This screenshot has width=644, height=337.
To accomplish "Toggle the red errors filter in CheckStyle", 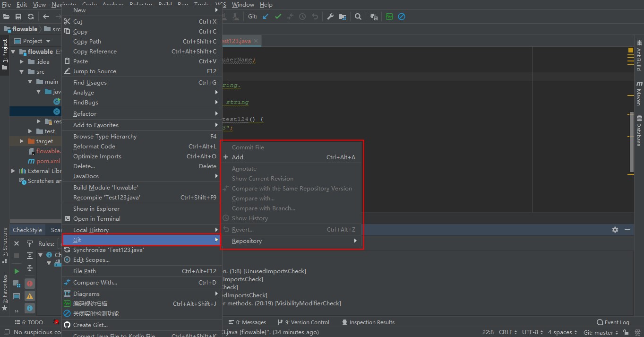I will pos(30,284).
